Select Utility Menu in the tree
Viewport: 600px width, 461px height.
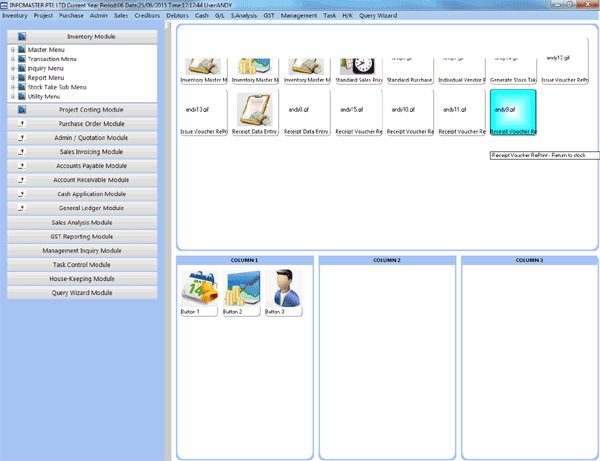pos(49,96)
